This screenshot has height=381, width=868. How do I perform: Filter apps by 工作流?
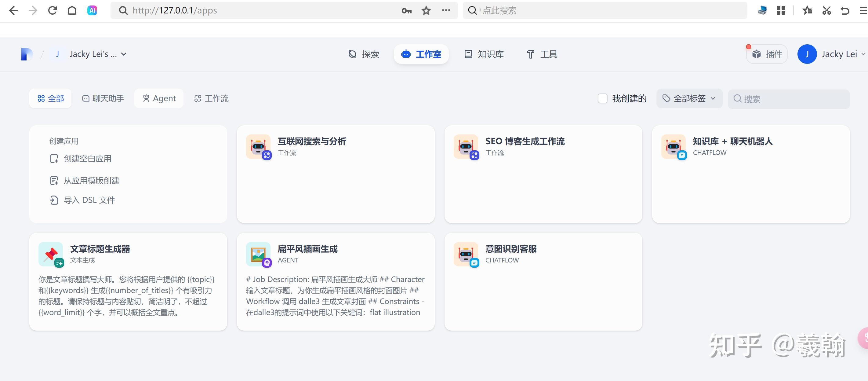[211, 98]
